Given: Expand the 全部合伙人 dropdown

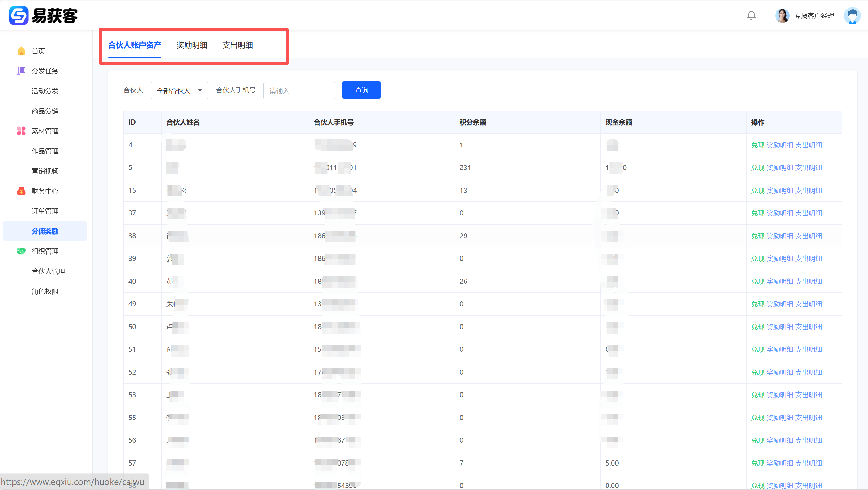Looking at the screenshot, I should tap(179, 90).
